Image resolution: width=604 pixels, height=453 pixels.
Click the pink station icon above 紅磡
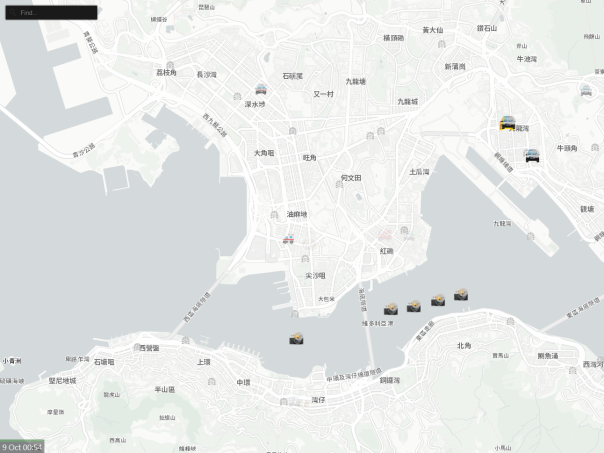(x=385, y=236)
